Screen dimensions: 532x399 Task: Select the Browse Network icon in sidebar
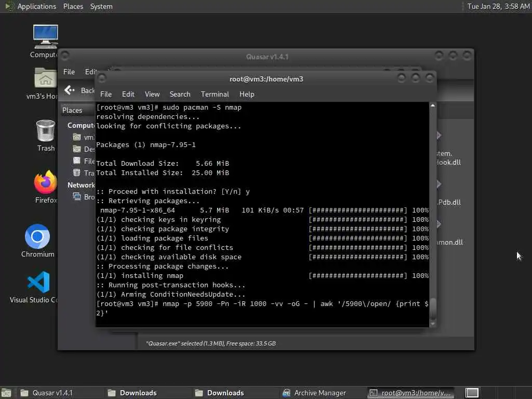coord(77,197)
